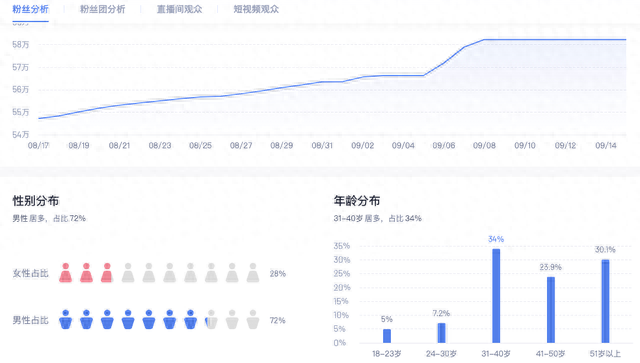Click the 28% female percentage value
Viewport: 640px width, 363px height.
278,274
